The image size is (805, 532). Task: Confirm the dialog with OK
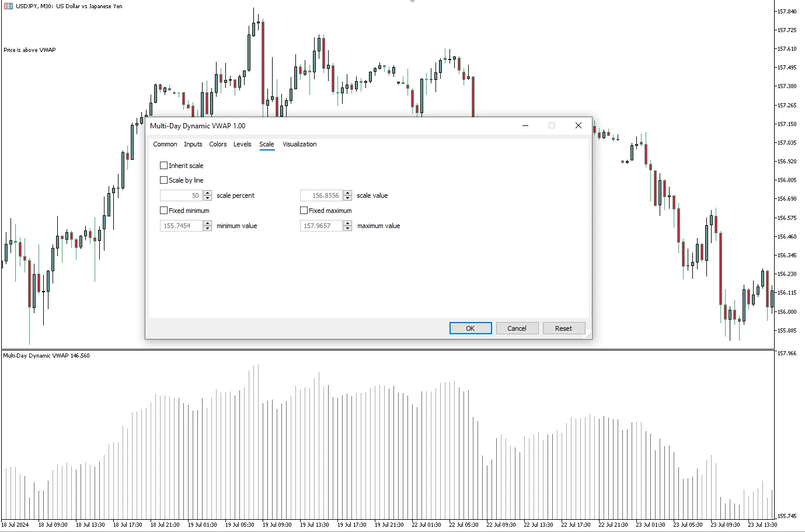[x=471, y=328]
